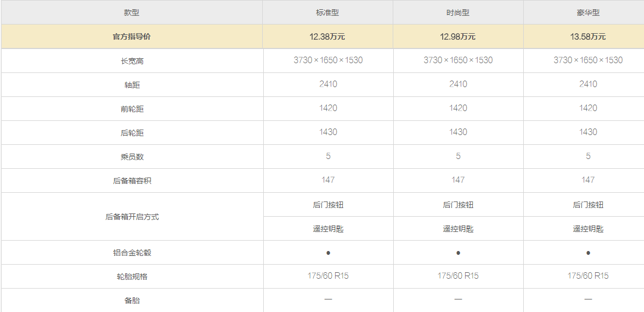This screenshot has height=312, width=644.
Task: Click the 时尚型 column header
Action: coord(458,13)
